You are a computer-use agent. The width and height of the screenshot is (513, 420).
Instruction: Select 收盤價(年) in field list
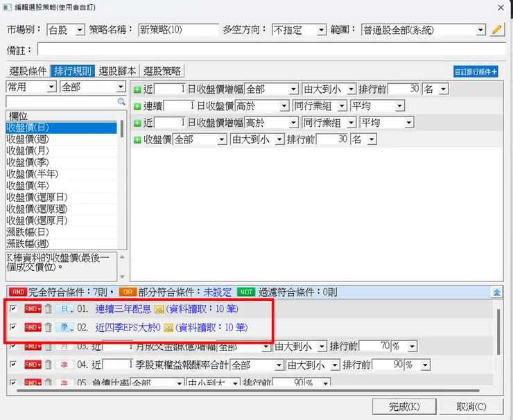[x=62, y=186]
